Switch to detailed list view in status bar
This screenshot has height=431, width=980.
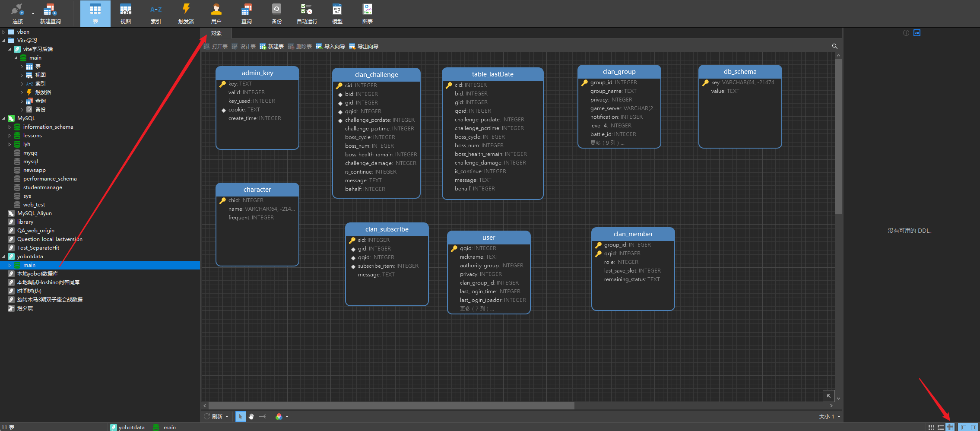pos(941,427)
